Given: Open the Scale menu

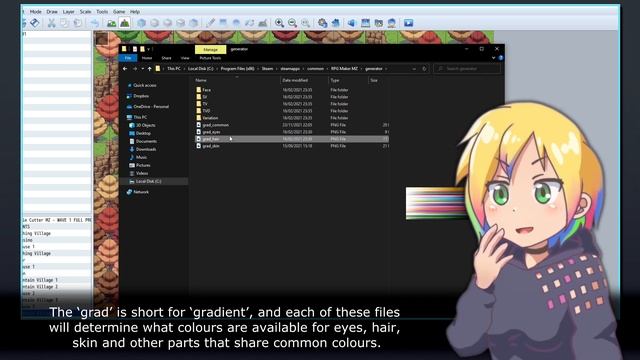Looking at the screenshot, I should [85, 11].
